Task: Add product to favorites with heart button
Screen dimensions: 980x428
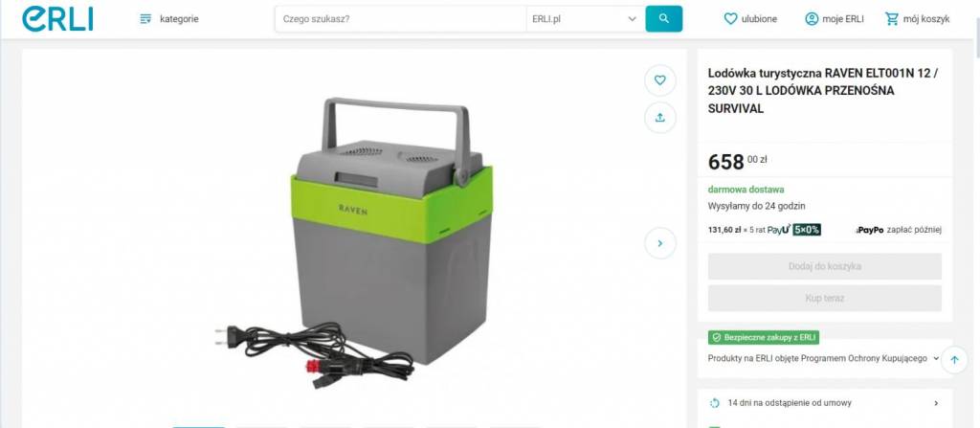Action: 660,80
